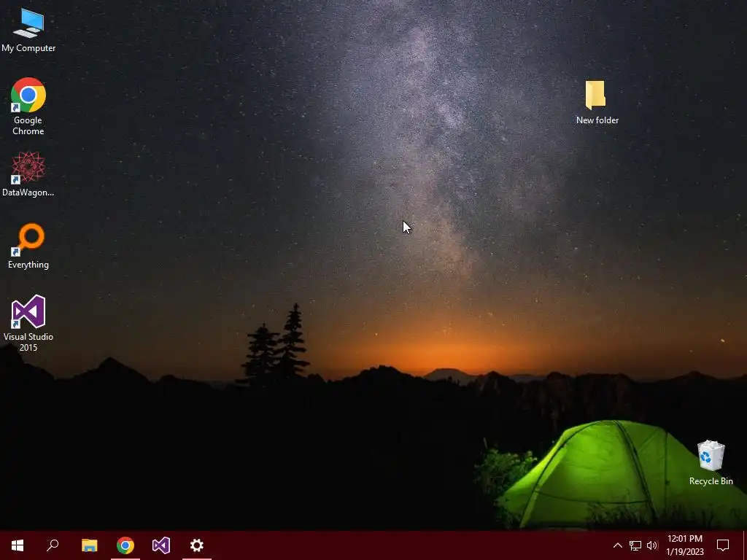Show hidden system tray icons

click(617, 545)
